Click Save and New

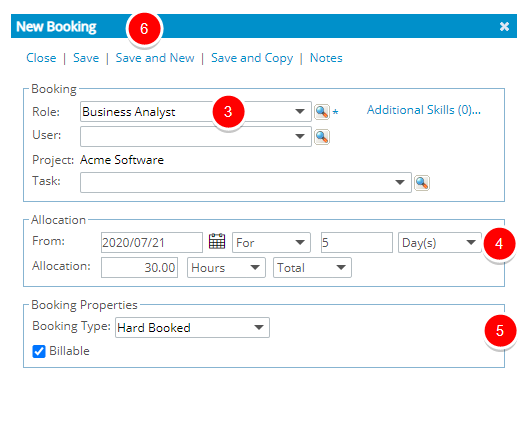point(155,58)
